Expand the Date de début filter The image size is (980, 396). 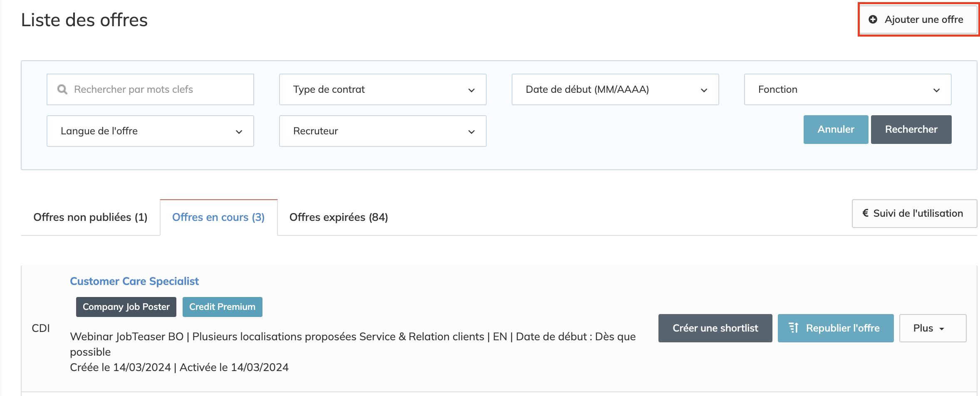(x=615, y=89)
